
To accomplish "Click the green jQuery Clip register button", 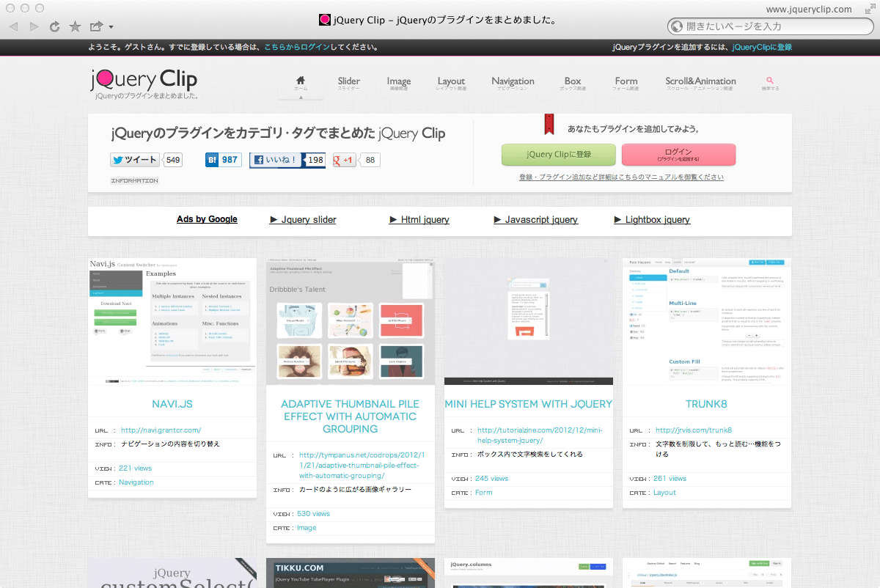I will pos(558,155).
